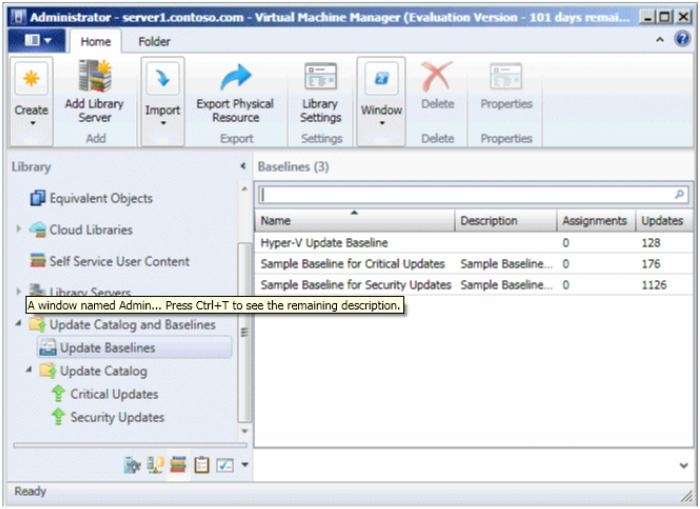Switch to the Home ribbon tab
The image size is (700, 509).
(95, 42)
